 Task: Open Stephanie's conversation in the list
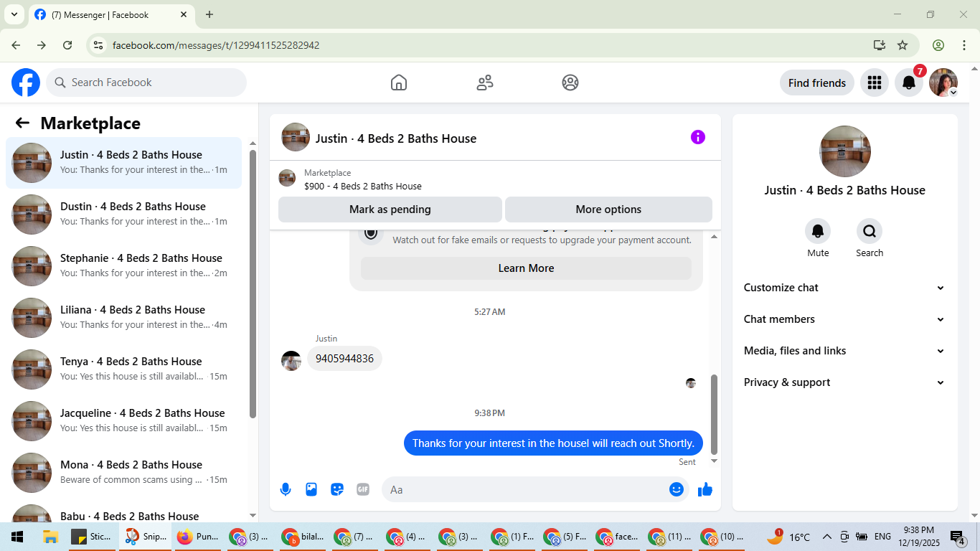124,266
